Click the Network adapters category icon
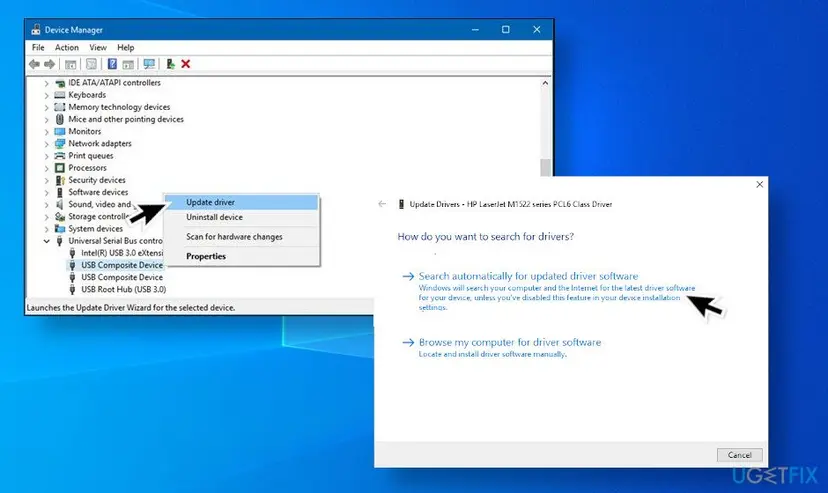Image resolution: width=828 pixels, height=493 pixels. pos(60,144)
